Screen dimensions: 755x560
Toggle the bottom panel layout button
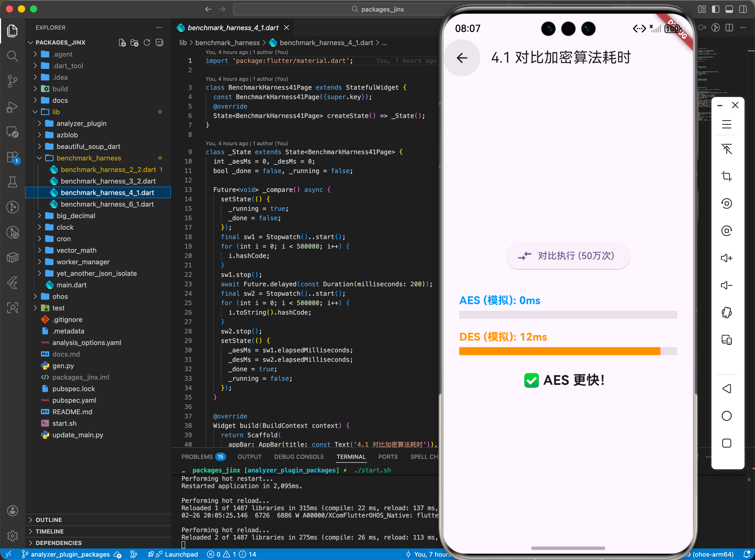pyautogui.click(x=729, y=9)
